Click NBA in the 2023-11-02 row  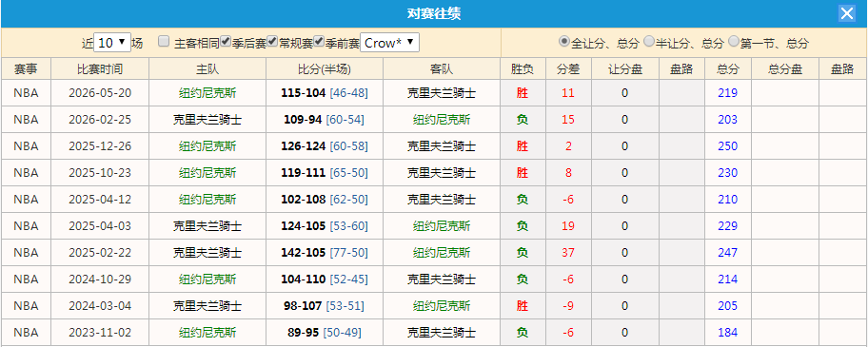(x=26, y=332)
